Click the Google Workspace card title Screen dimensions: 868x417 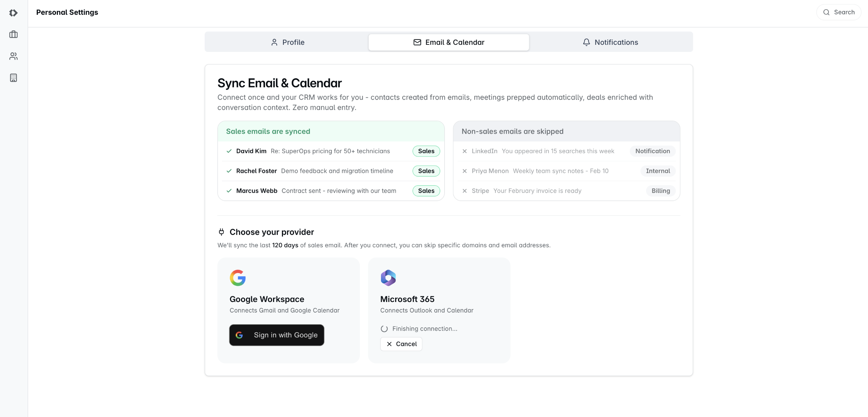click(x=267, y=299)
